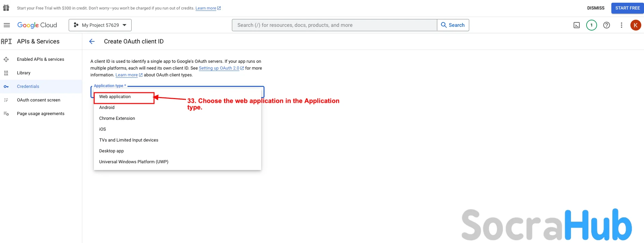The height and width of the screenshot is (243, 644).
Task: Pick Desktop app from the list
Action: (x=112, y=151)
